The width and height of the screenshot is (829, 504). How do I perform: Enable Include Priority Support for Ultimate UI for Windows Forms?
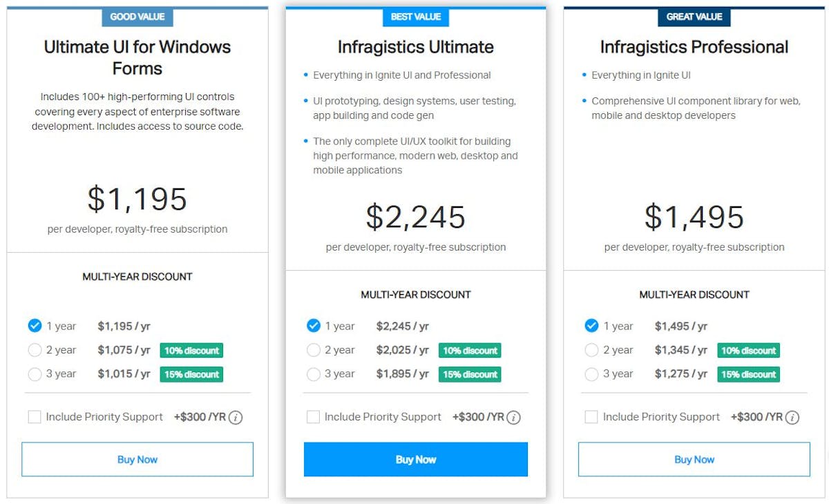pos(33,417)
